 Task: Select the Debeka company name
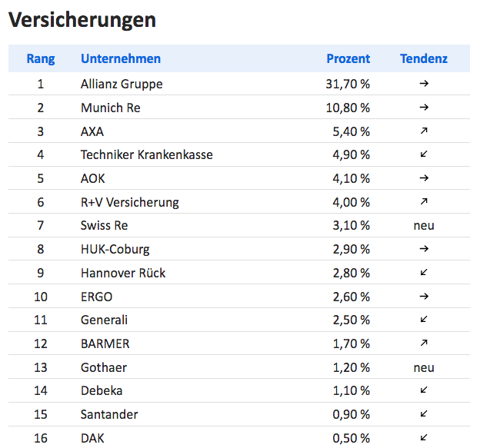(102, 391)
